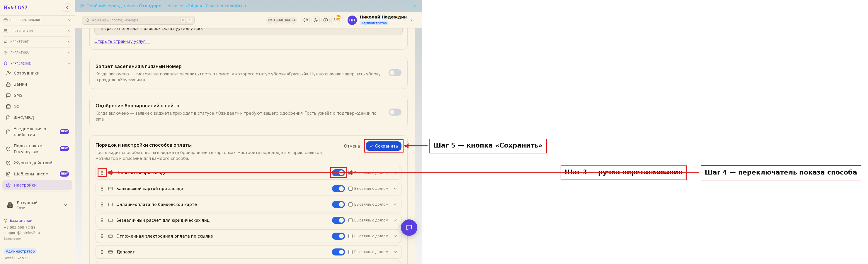
Task: Expand the Депозит row chevron
Action: coord(395,252)
